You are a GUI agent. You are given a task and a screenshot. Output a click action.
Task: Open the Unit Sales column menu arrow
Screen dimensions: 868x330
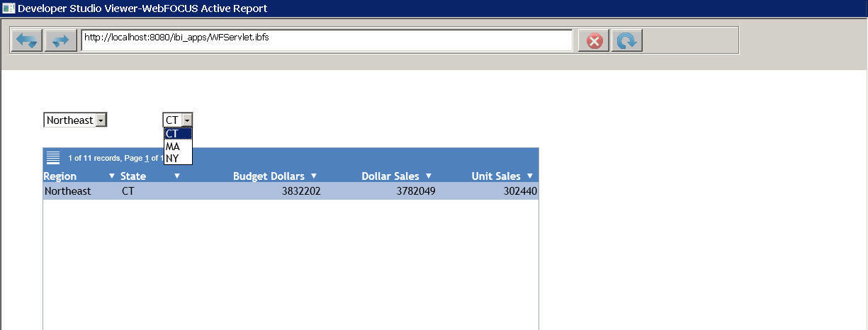pyautogui.click(x=530, y=176)
